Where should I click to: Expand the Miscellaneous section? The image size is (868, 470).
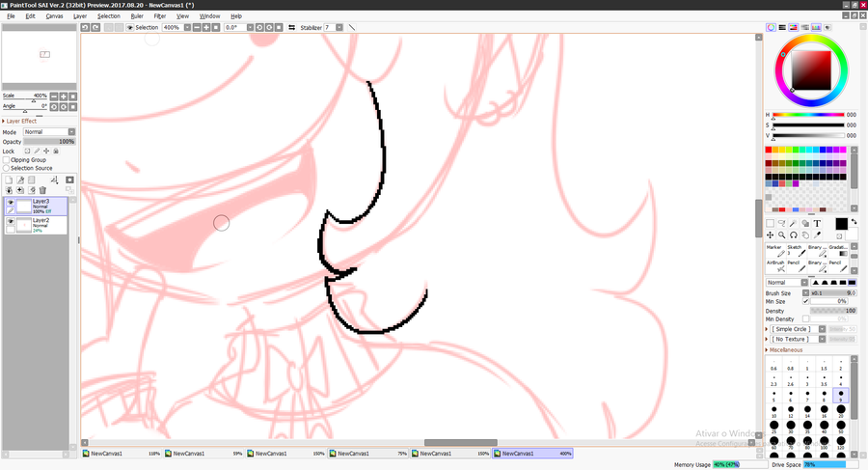784,349
